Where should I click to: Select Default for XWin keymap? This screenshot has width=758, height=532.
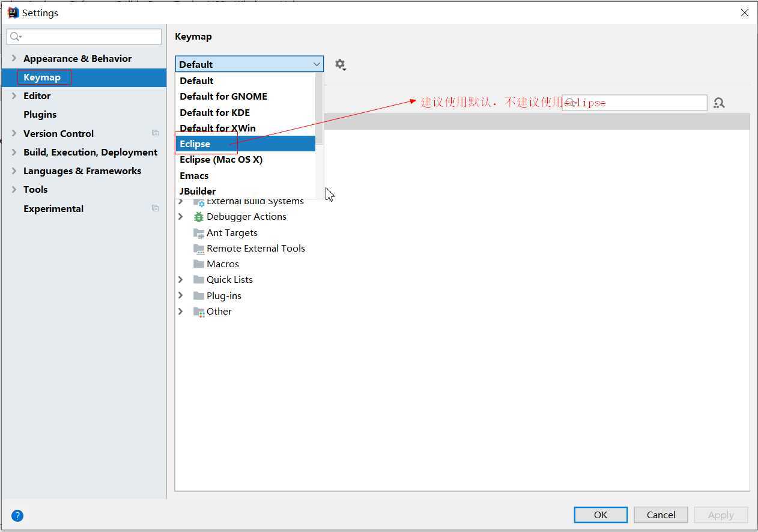[x=245, y=128]
